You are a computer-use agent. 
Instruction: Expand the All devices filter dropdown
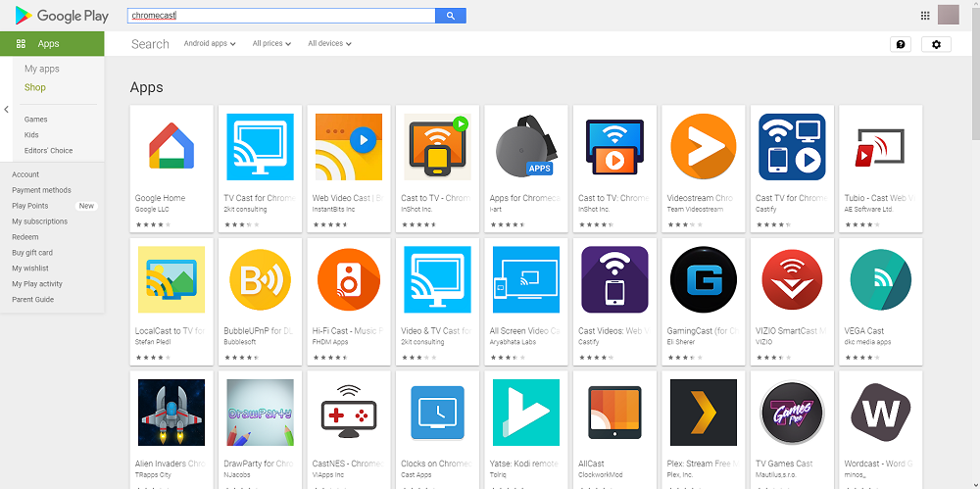(x=329, y=44)
